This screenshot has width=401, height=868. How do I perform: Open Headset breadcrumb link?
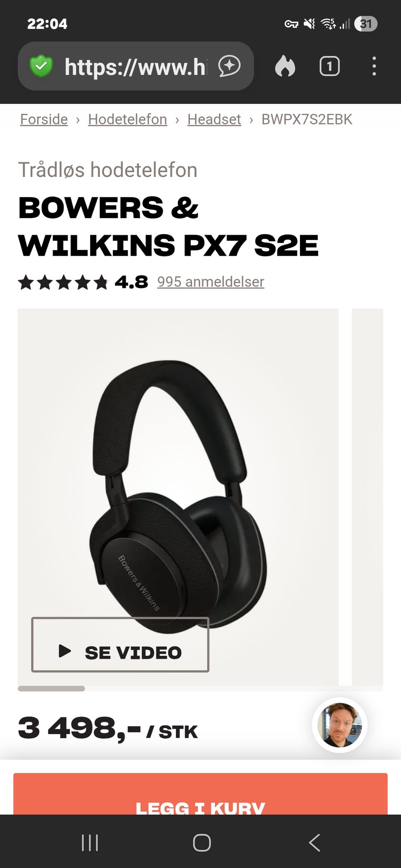[x=214, y=119]
